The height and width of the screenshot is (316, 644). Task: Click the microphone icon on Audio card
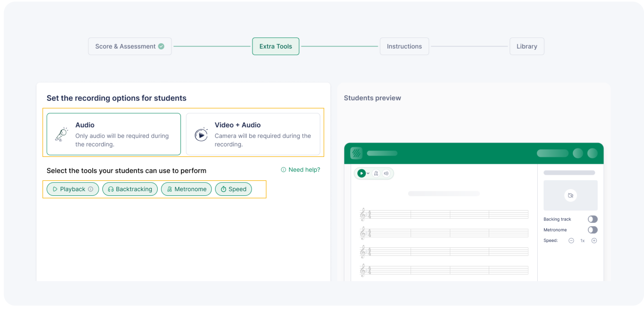coord(62,134)
